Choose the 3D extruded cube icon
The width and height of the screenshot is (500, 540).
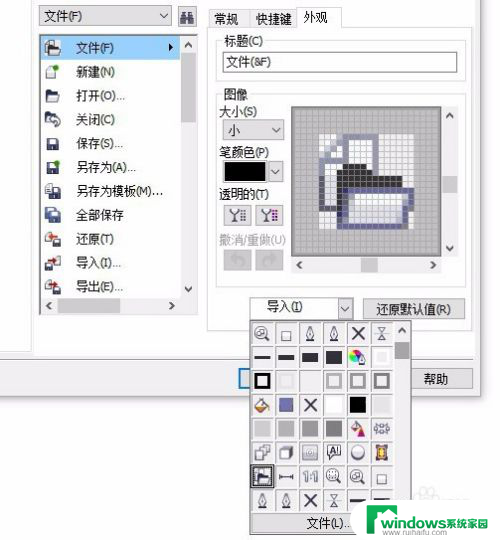286,453
